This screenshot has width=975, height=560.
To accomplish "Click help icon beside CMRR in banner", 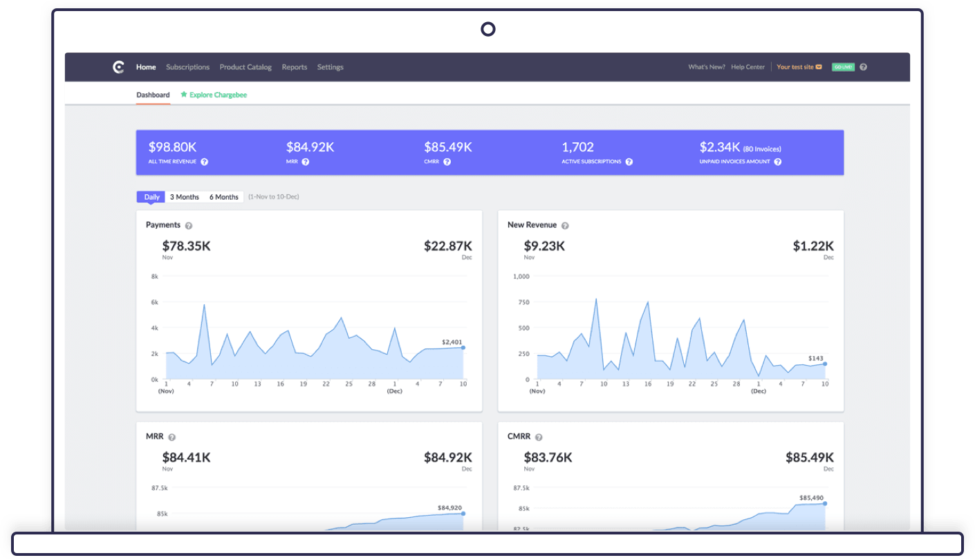I will (x=447, y=162).
